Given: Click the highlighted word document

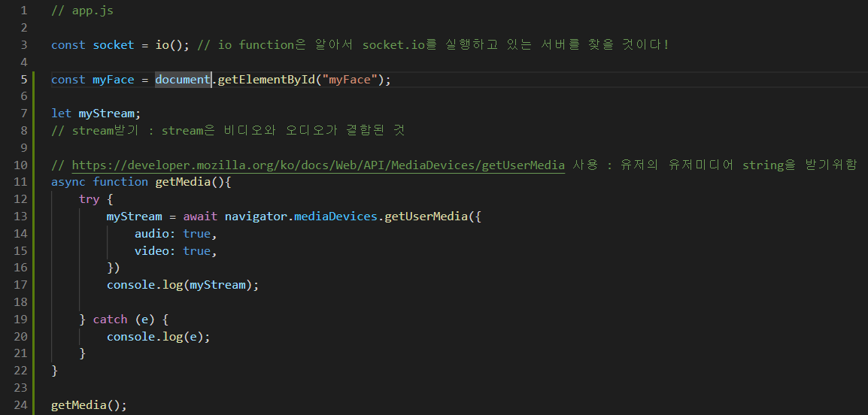Looking at the screenshot, I should tap(183, 80).
